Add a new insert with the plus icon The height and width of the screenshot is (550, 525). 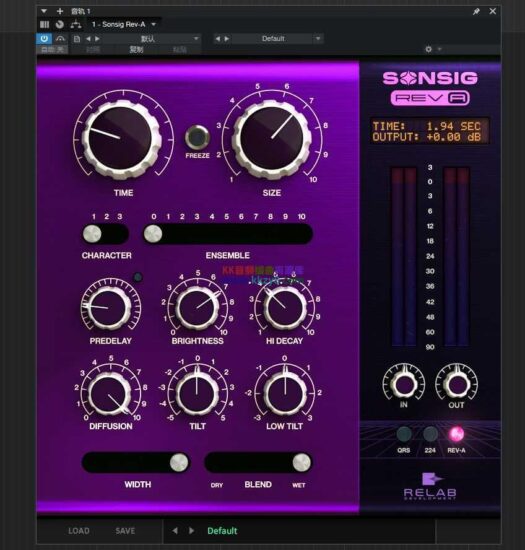tap(60, 11)
